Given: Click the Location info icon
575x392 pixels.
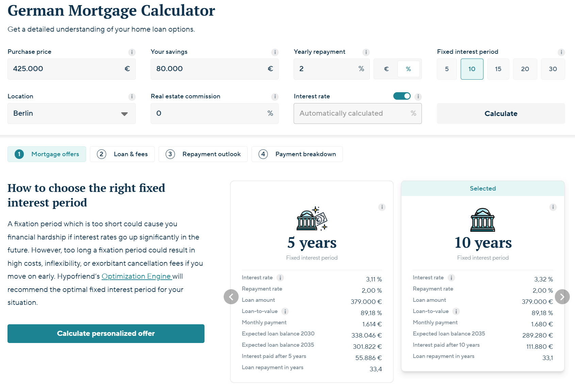Looking at the screenshot, I should 132,97.
